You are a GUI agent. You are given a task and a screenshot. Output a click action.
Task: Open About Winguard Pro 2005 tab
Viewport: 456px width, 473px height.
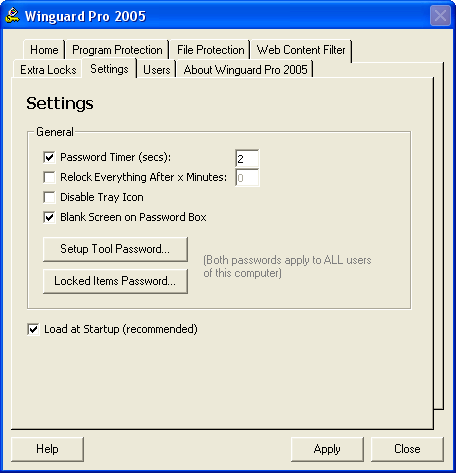click(x=245, y=70)
